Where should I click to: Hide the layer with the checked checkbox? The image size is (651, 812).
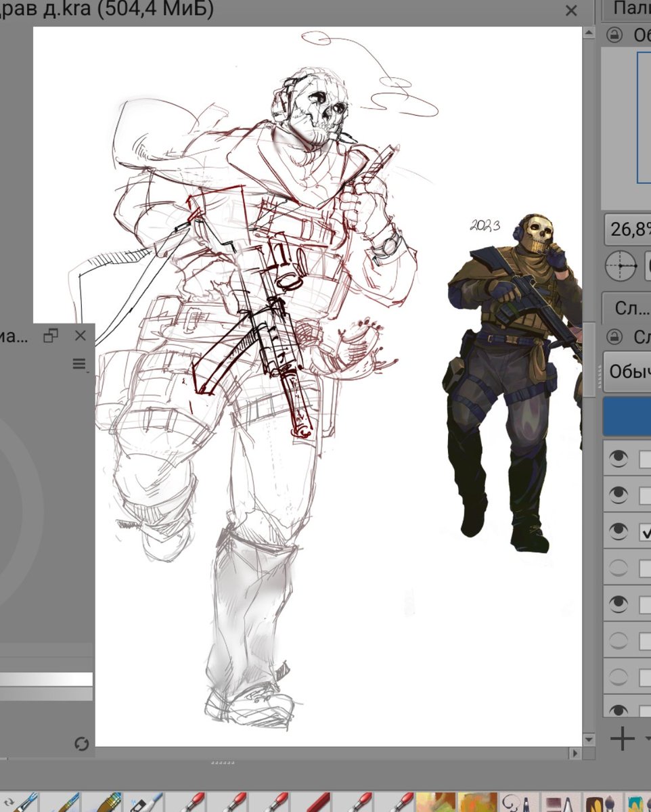[618, 531]
